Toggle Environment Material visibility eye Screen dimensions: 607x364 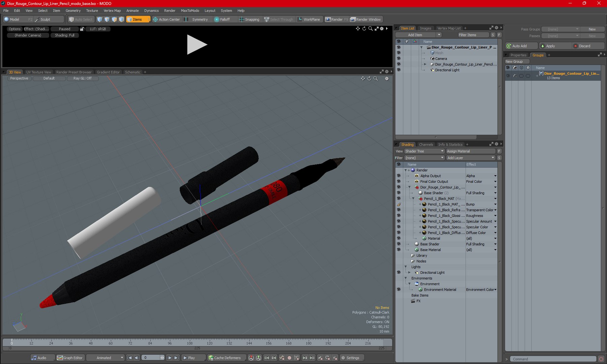[x=399, y=290]
